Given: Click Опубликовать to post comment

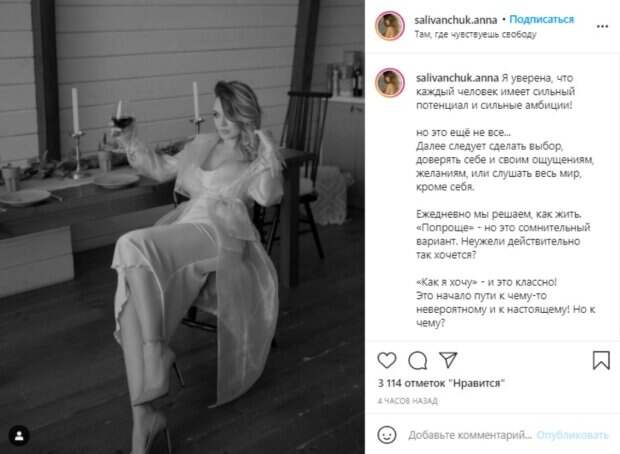Looking at the screenshot, I should pos(572,435).
